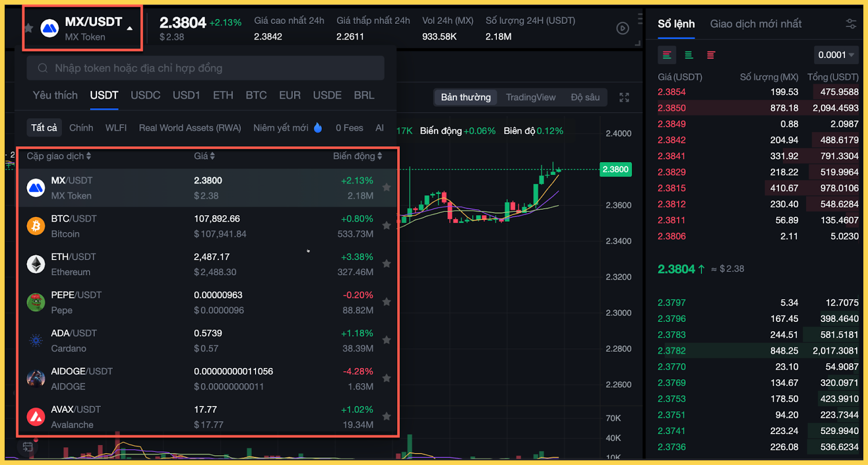Viewport: 868px width, 465px height.
Task: Click the last price 2.3804 in order book
Action: click(676, 269)
